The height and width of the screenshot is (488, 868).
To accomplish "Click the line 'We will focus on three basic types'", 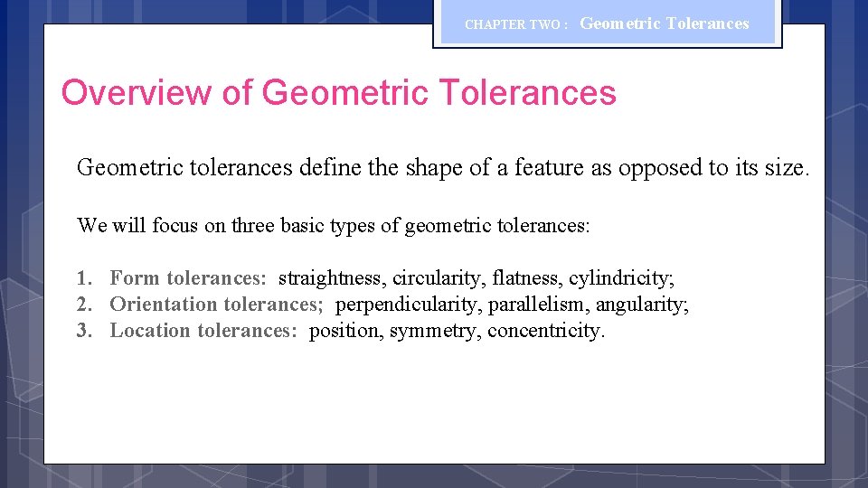I will click(x=334, y=226).
